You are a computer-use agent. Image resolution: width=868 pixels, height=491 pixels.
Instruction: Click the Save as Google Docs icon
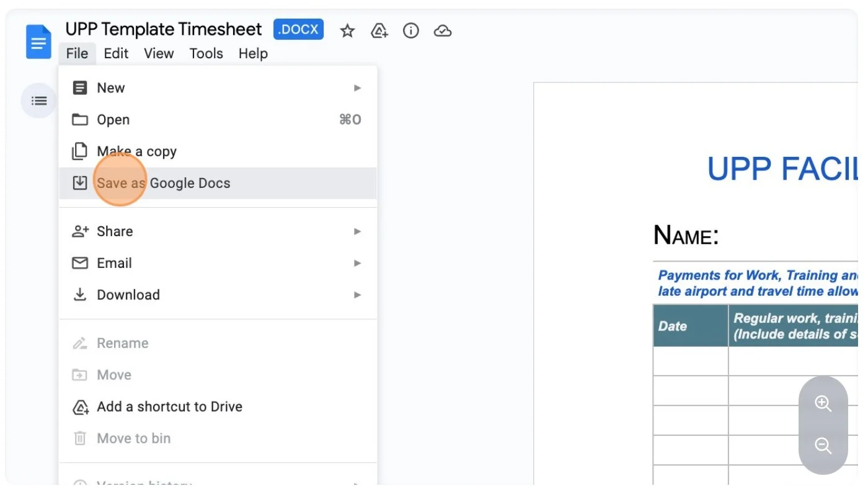coord(80,183)
